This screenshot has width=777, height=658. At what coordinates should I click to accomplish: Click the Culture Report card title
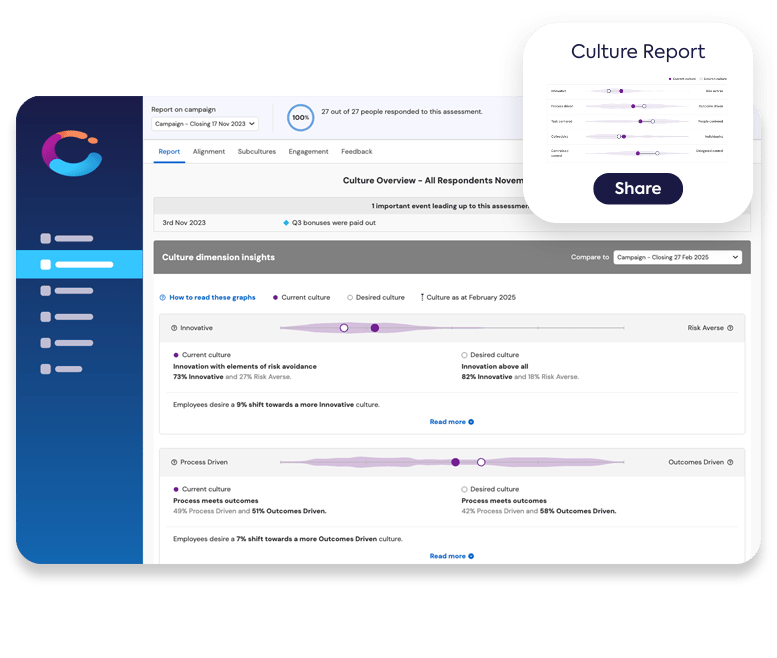pyautogui.click(x=638, y=52)
